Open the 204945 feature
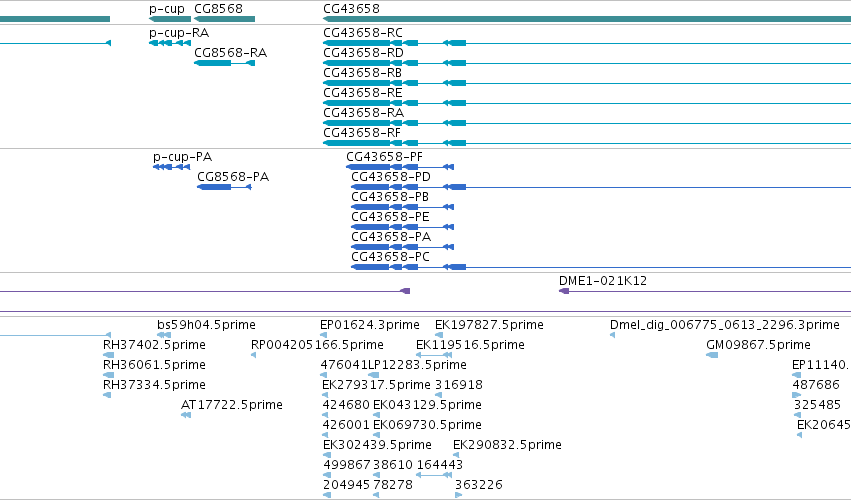 pos(346,485)
